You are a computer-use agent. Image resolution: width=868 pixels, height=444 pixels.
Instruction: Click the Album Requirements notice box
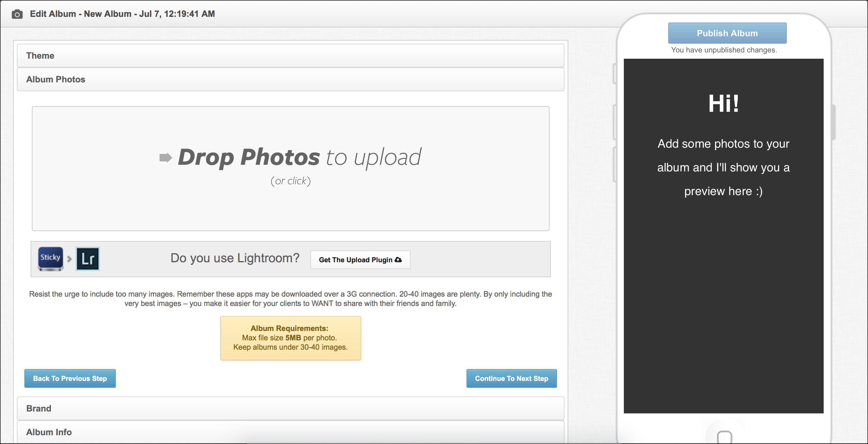pyautogui.click(x=290, y=338)
